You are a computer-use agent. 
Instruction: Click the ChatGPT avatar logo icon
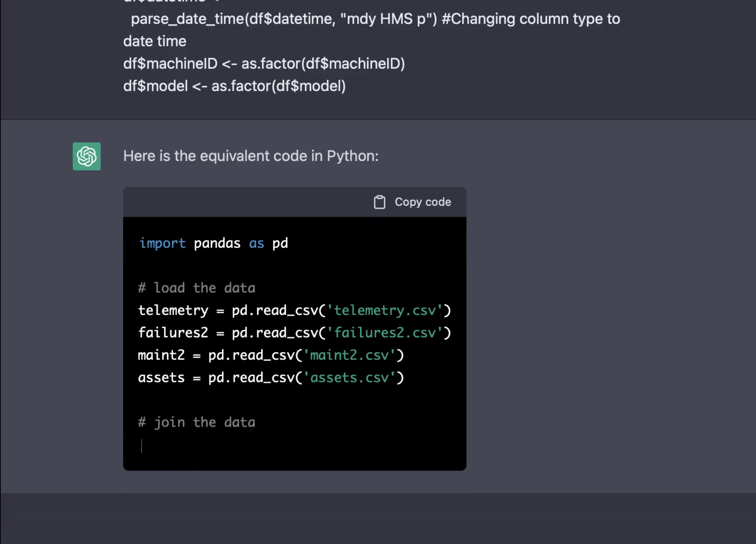click(x=87, y=156)
